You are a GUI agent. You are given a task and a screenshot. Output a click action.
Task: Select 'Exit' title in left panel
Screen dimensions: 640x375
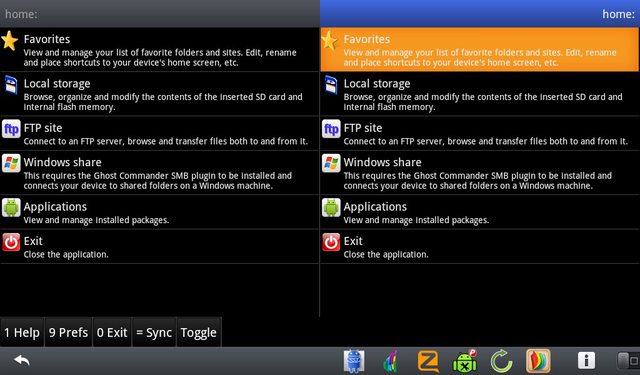point(33,241)
